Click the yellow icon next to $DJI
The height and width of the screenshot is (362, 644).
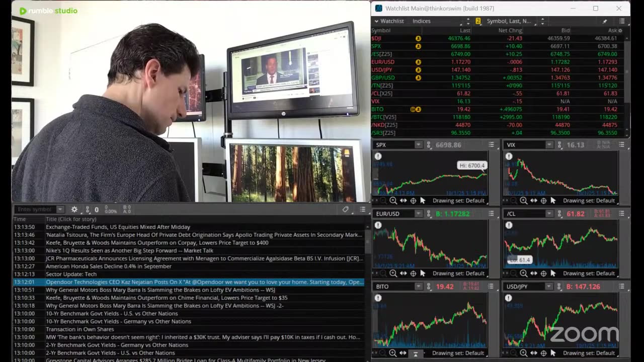[x=418, y=38]
